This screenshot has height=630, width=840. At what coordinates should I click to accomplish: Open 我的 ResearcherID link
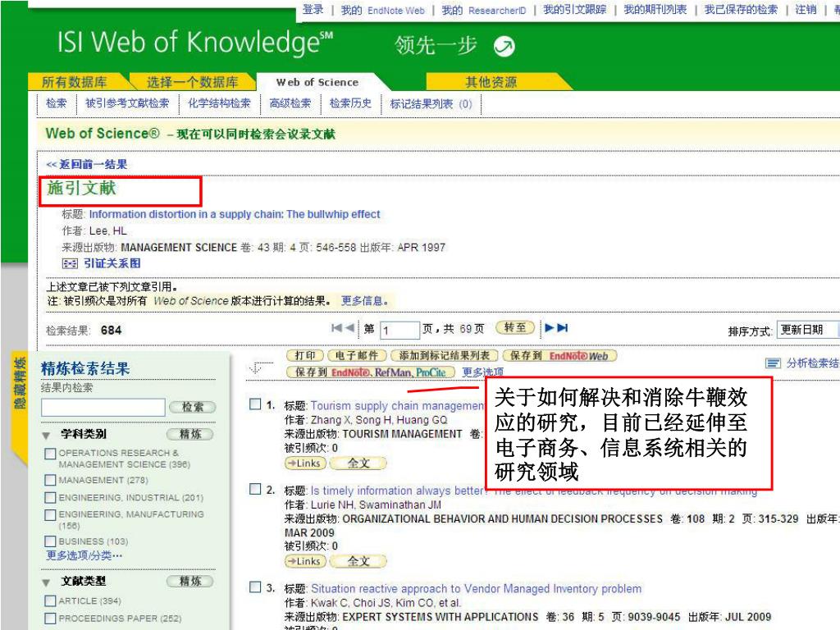[x=484, y=10]
